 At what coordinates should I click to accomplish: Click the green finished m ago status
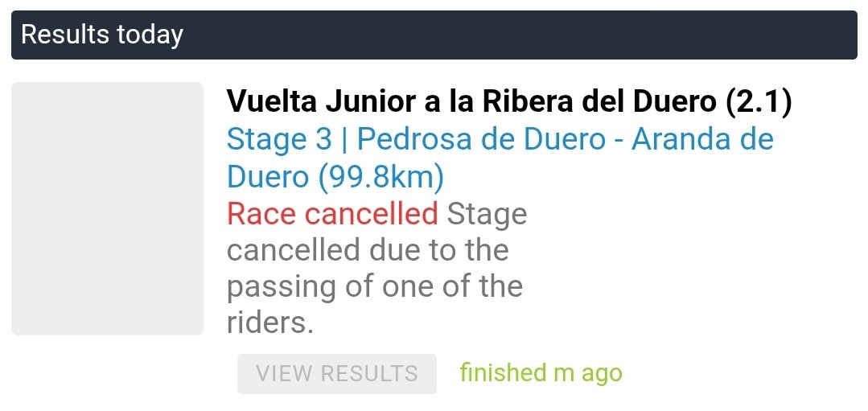point(541,373)
